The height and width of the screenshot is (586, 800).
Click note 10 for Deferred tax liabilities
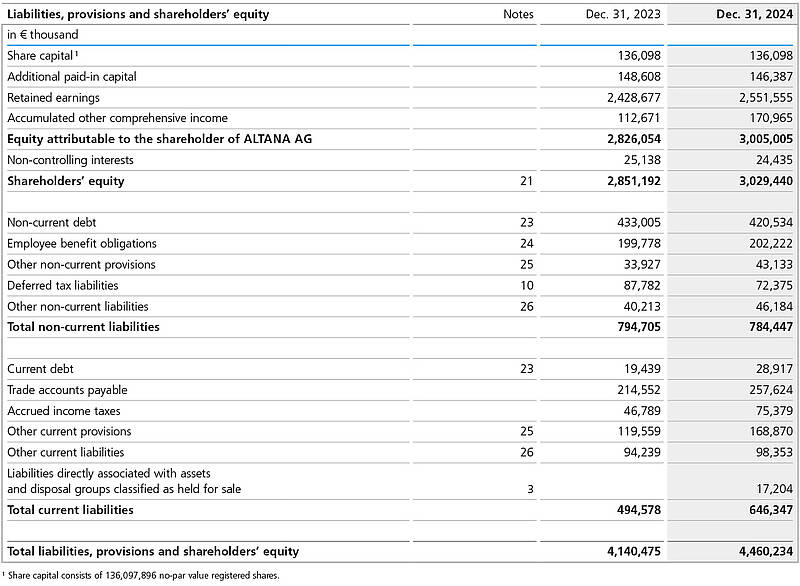[526, 286]
